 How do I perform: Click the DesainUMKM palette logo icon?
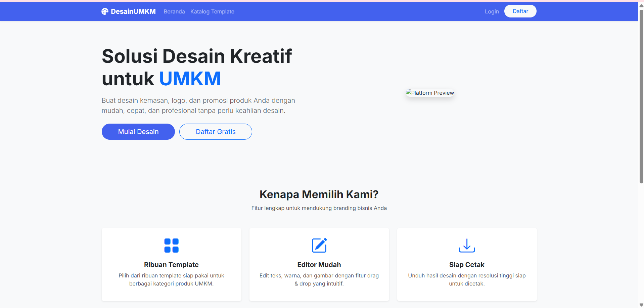point(105,11)
